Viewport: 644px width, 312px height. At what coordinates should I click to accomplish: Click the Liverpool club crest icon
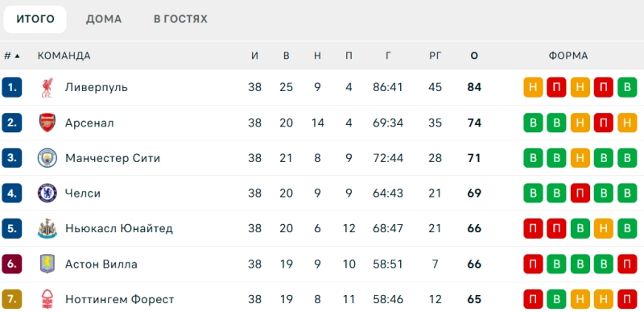coord(47,87)
